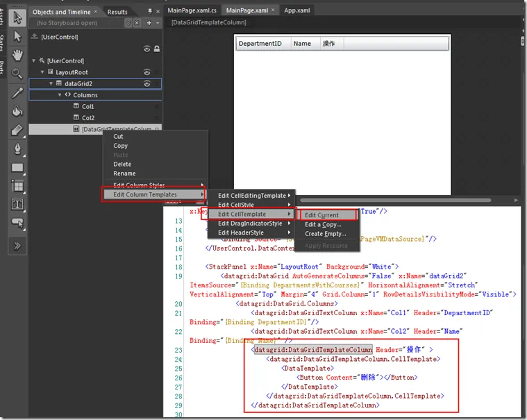Select the Pen tool
The height and width of the screenshot is (420, 527).
point(17,149)
